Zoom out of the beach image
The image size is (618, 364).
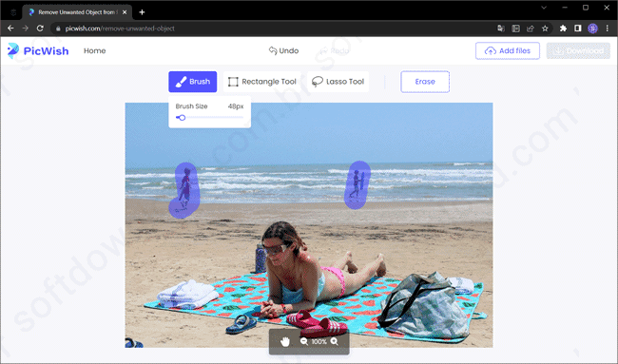tap(304, 341)
